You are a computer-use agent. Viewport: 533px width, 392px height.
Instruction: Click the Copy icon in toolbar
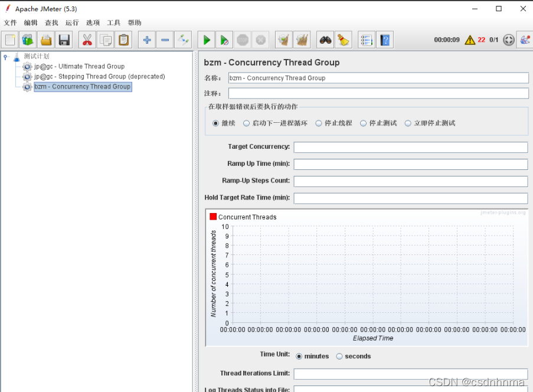pos(106,40)
